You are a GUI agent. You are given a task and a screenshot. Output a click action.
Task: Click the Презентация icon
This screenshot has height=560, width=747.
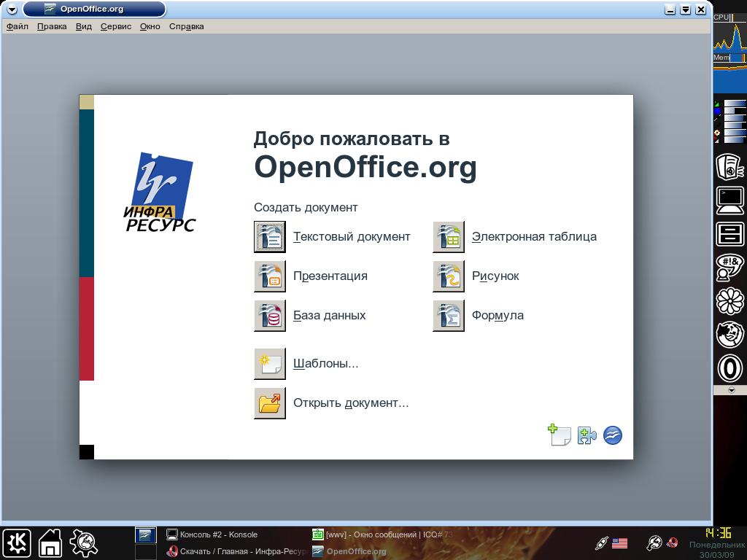[269, 276]
